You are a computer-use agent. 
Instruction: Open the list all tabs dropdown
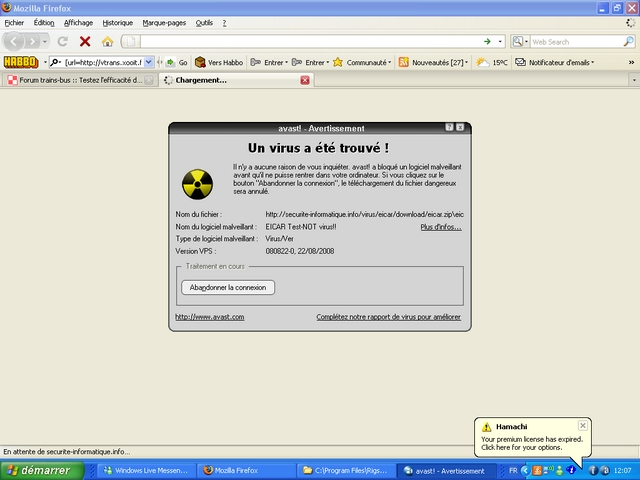(634, 80)
